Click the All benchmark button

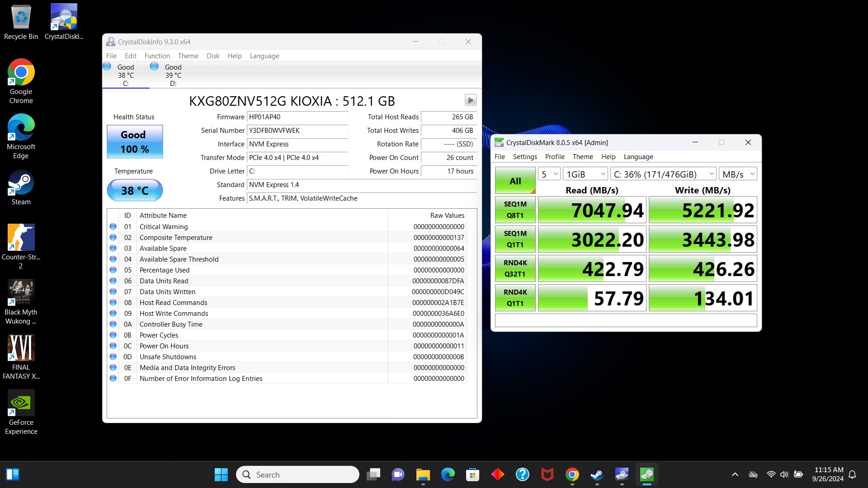coord(515,181)
